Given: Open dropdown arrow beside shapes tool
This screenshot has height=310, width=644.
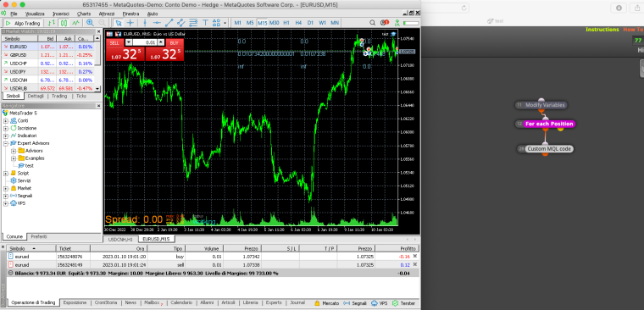Looking at the screenshot, I should 225,23.
